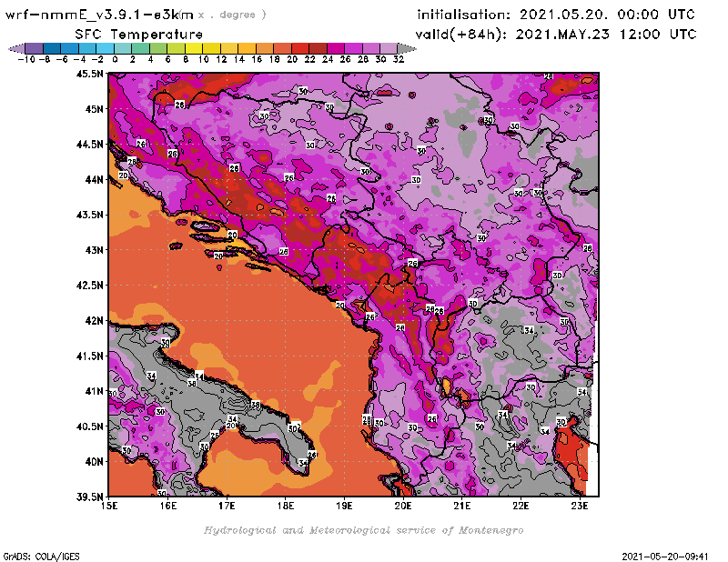Select the "0" legend tick label
Screen dimensions: 728x562
115,59
